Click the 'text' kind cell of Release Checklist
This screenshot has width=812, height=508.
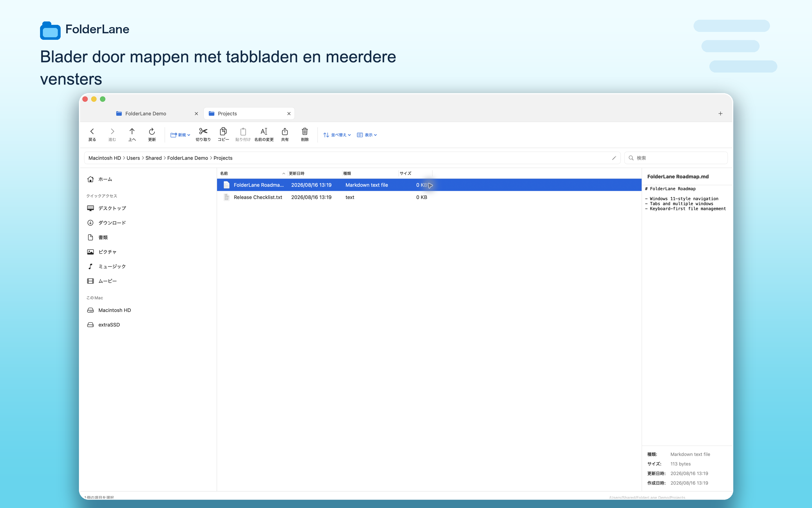tap(350, 197)
